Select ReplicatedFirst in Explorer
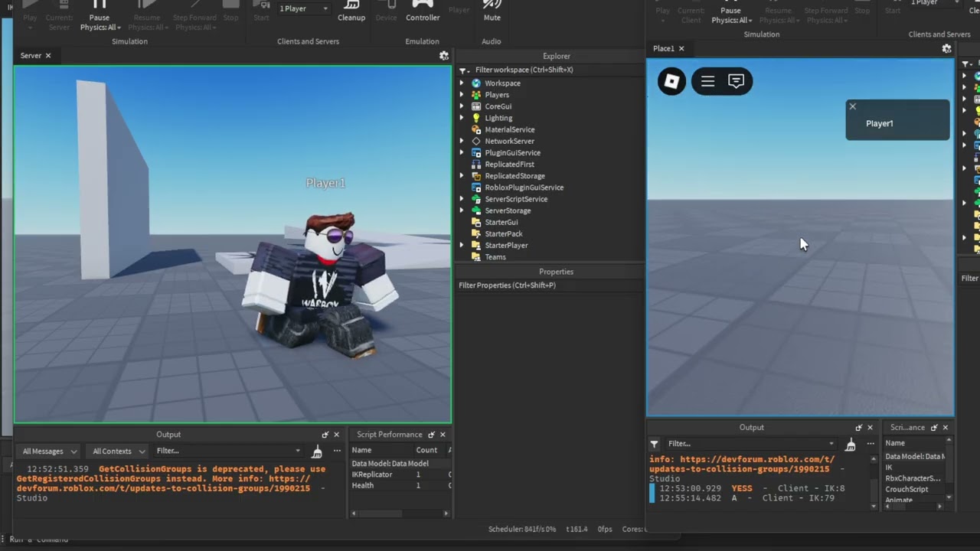This screenshot has height=551, width=980. point(509,165)
